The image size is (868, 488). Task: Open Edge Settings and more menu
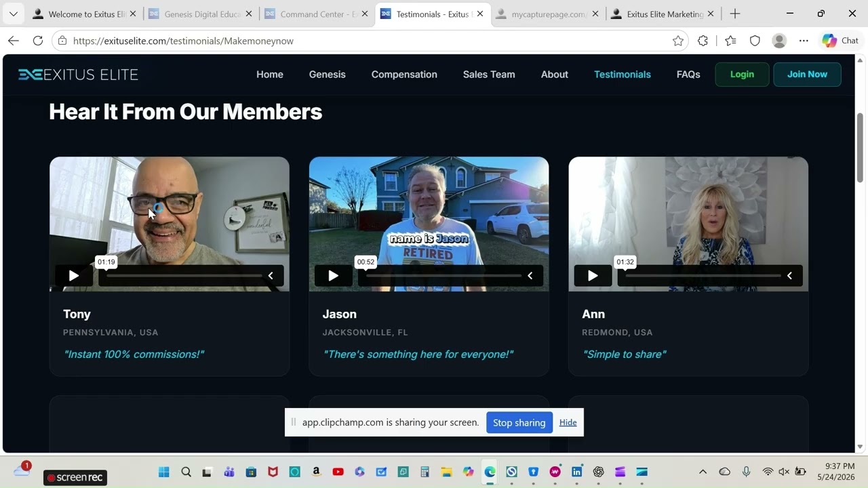point(804,41)
